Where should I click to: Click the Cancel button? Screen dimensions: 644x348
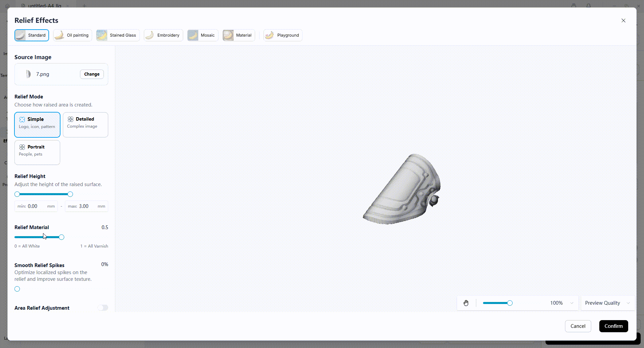578,326
